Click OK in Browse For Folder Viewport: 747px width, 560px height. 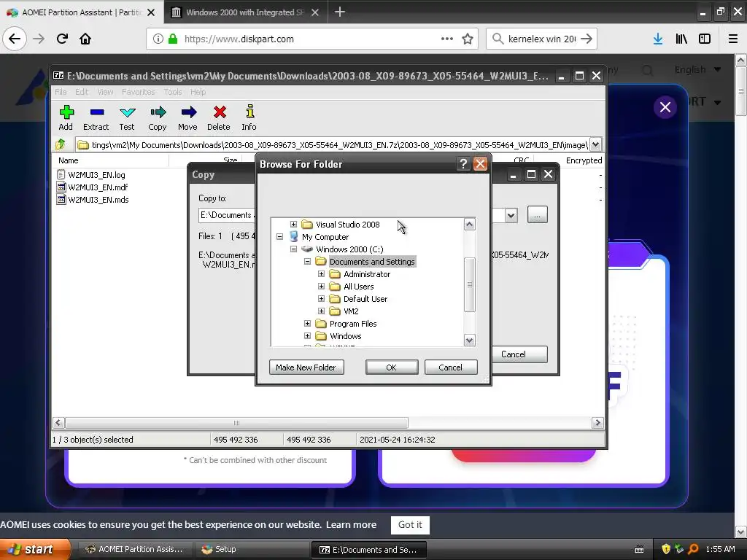pos(392,367)
